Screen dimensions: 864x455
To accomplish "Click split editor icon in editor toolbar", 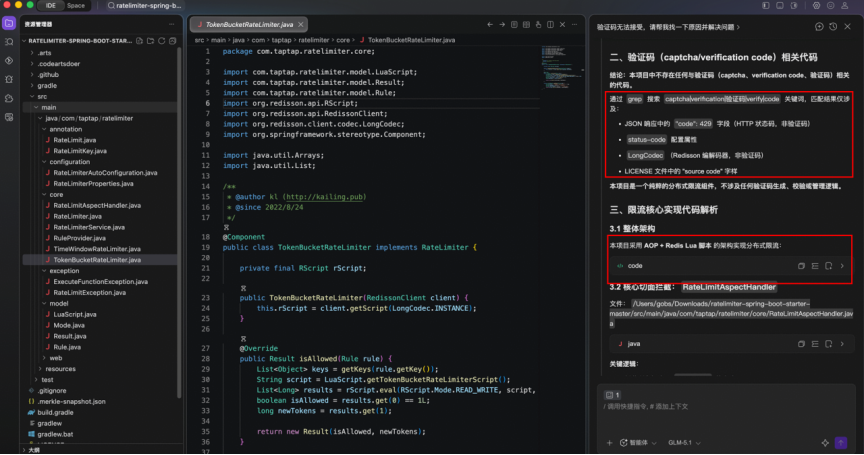I will tap(550, 24).
